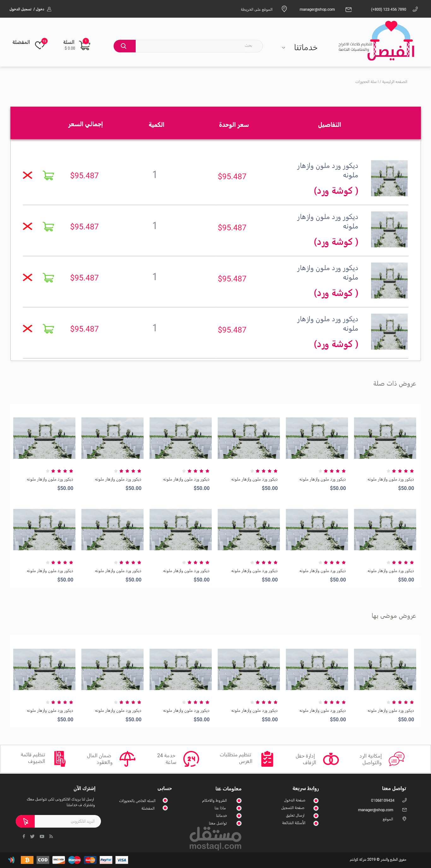The height and width of the screenshot is (868, 431).
Task: Click the تسجيل الدخول link in top bar
Action: 20,9
